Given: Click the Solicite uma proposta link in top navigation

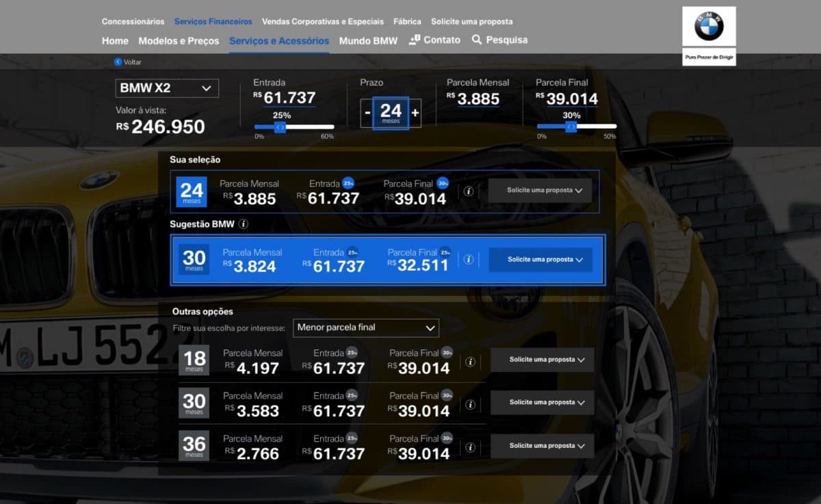Looking at the screenshot, I should pos(471,21).
